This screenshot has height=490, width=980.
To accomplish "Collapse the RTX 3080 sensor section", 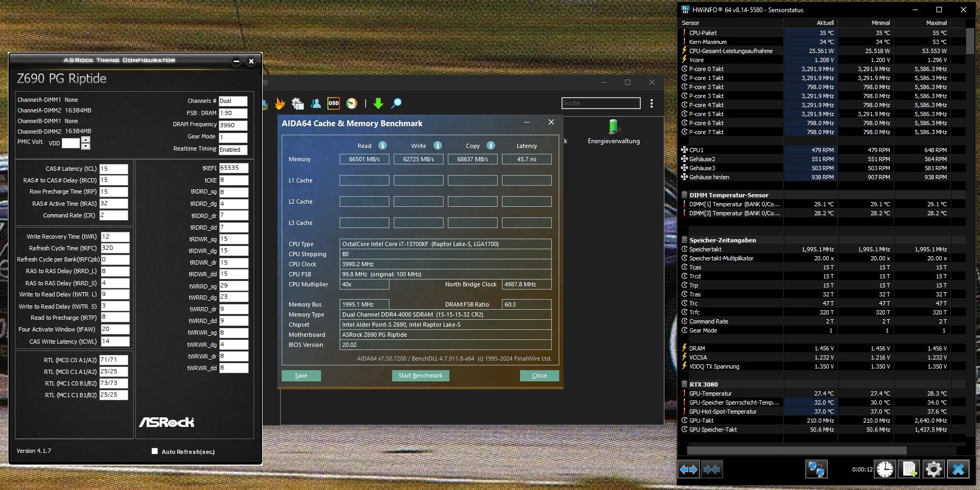I will tap(684, 384).
